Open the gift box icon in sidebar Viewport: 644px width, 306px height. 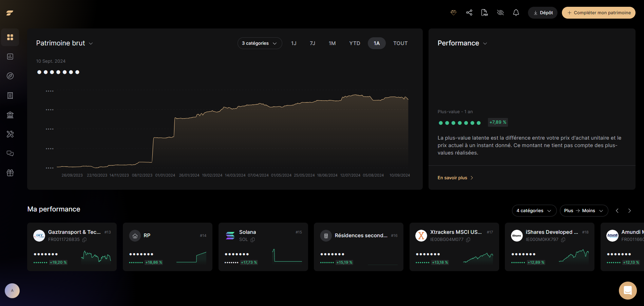(10, 173)
